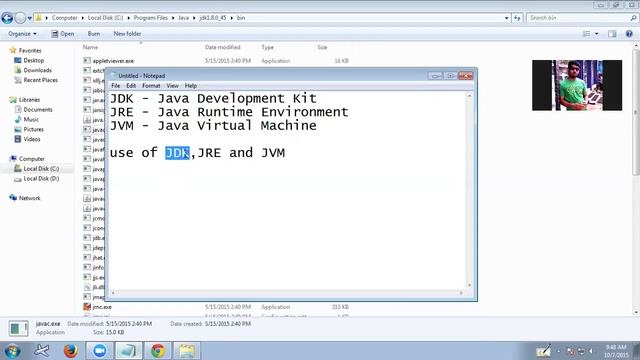This screenshot has height=360, width=640.
Task: Toggle the preview pane icon
Action: pos(612,34)
